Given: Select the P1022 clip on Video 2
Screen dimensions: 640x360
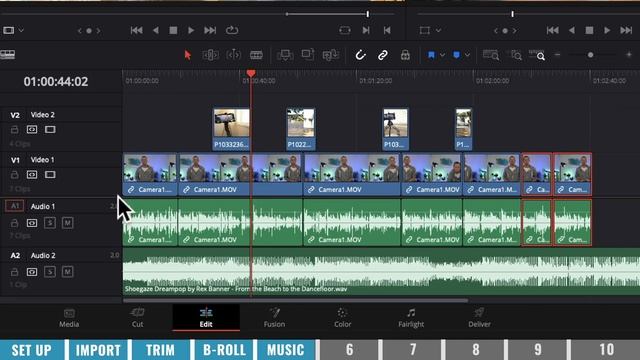Looking at the screenshot, I should 301,129.
